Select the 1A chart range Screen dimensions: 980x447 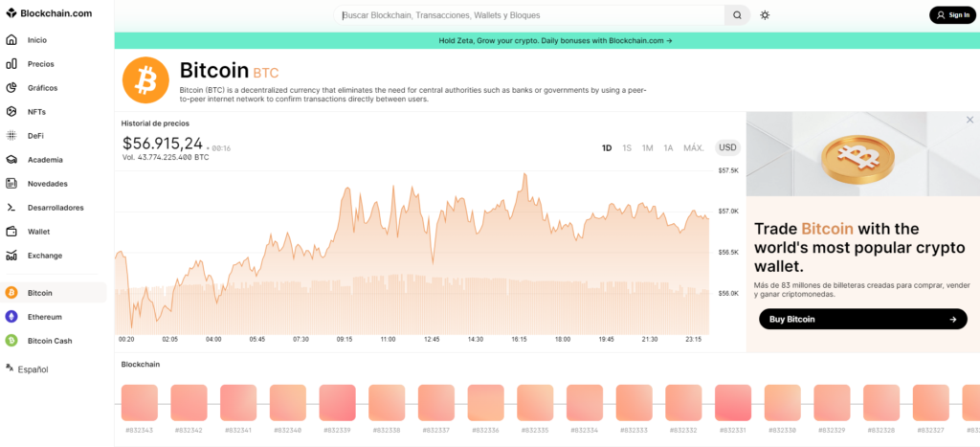(668, 148)
